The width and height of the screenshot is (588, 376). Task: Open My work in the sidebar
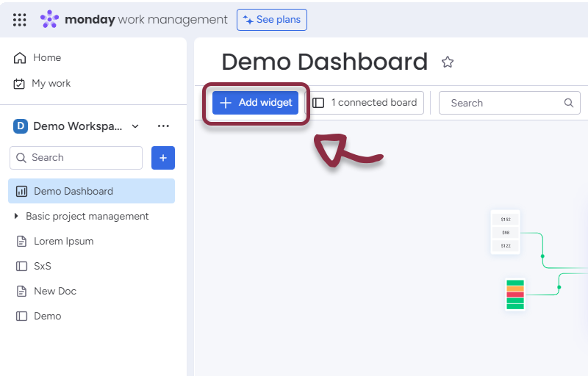point(51,83)
